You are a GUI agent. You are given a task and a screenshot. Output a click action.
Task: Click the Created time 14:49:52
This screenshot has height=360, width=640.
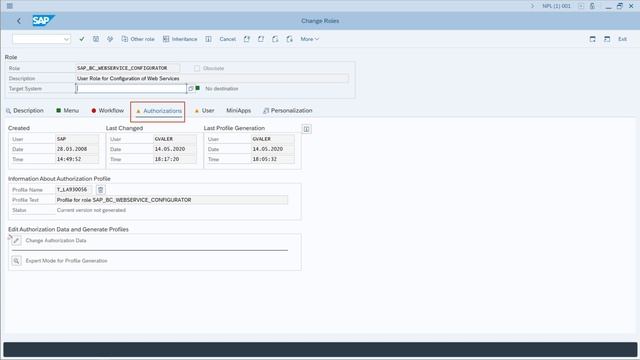77,159
